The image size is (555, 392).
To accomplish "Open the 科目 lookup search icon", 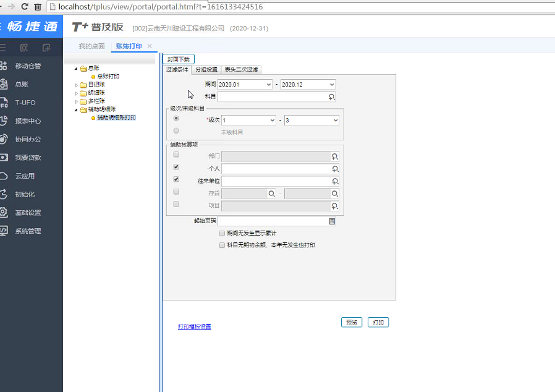I will (331, 96).
